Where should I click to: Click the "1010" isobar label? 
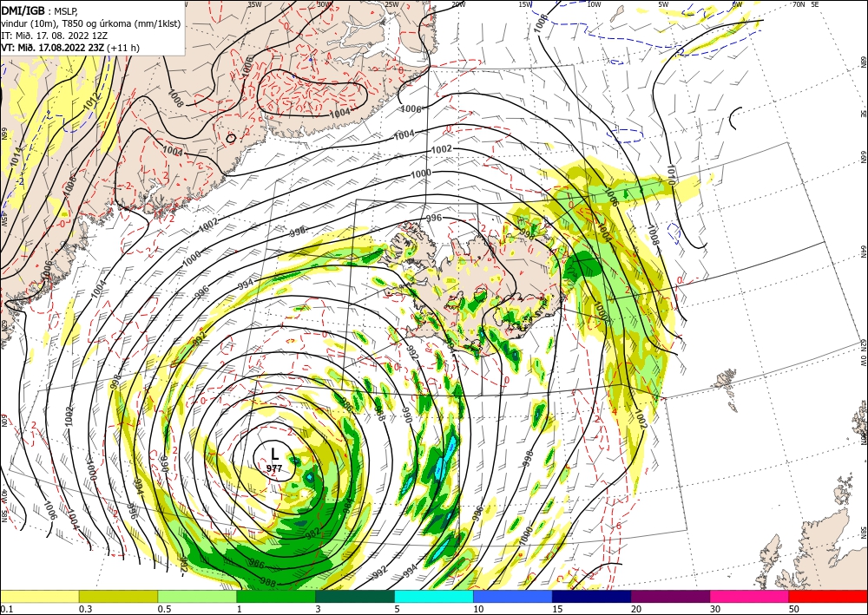[x=671, y=174]
